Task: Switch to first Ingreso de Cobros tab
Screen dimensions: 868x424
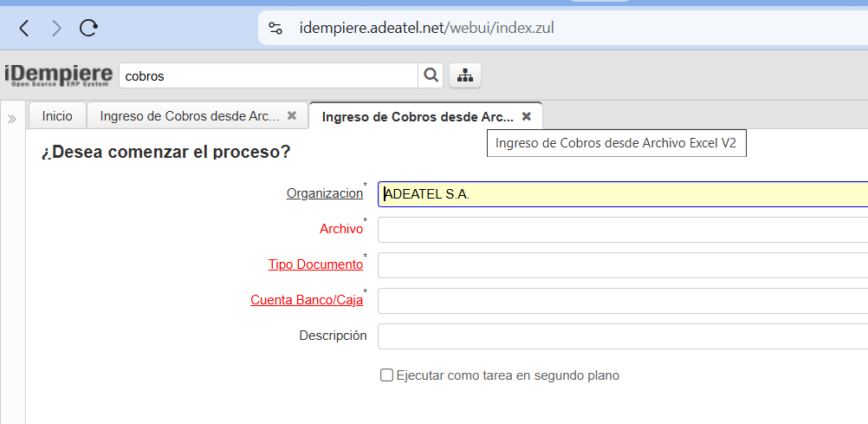Action: (189, 115)
